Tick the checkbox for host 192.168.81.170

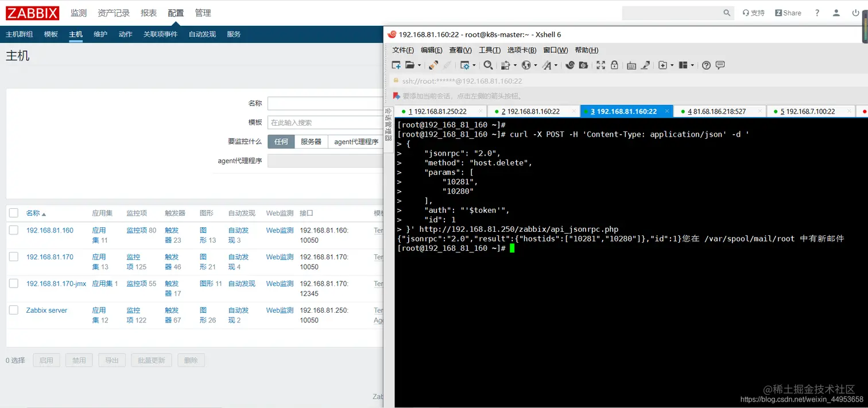pos(14,257)
